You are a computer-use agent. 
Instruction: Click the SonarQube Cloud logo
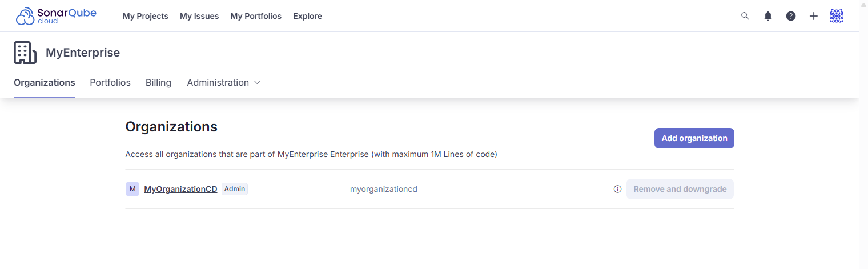click(56, 16)
